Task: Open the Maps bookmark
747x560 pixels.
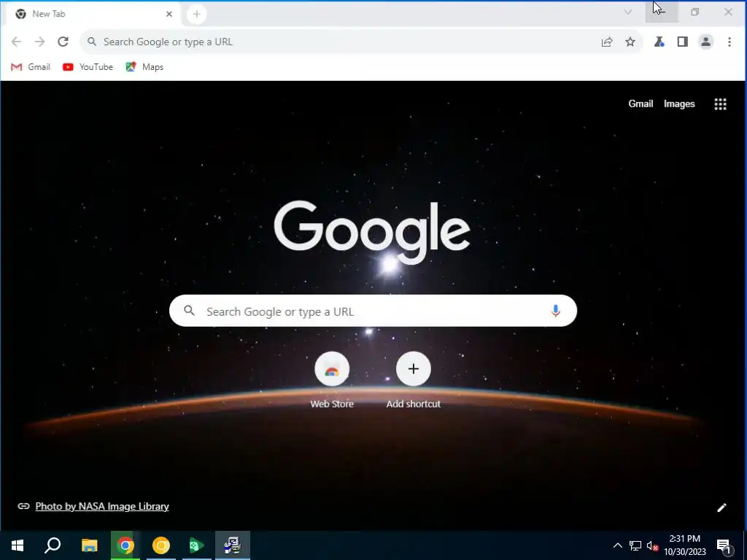Action: tap(144, 67)
